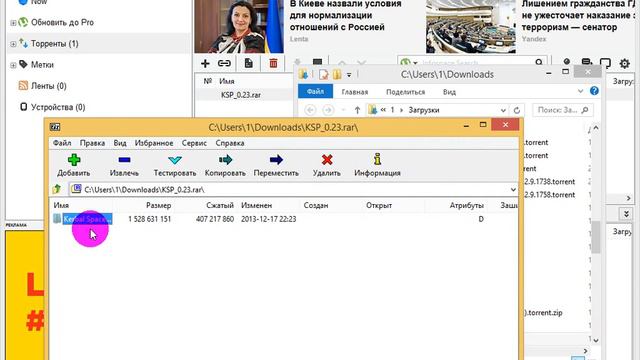The height and width of the screenshot is (360, 640).
Task: Click the Ленты (0) RSS feeds icon
Action: click(x=23, y=86)
